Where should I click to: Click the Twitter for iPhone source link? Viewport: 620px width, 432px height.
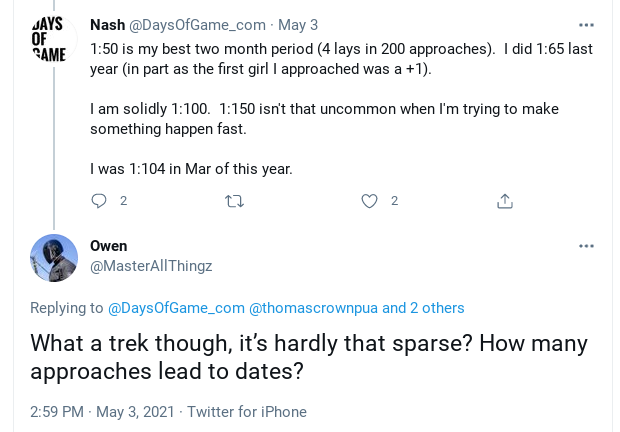click(247, 411)
